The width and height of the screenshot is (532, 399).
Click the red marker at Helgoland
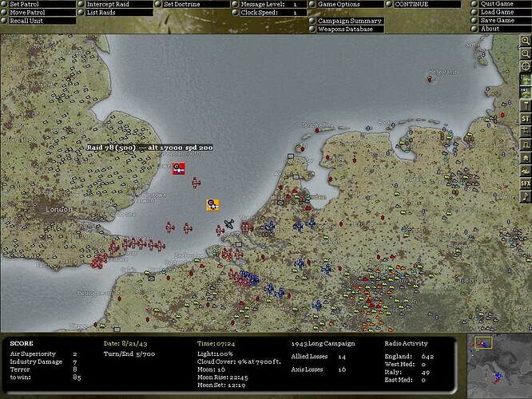[430, 79]
